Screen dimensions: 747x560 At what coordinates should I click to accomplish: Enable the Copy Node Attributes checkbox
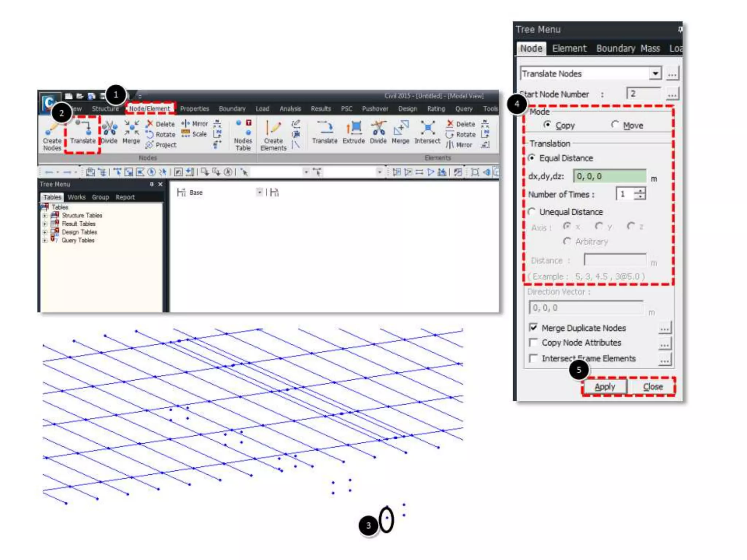(534, 343)
